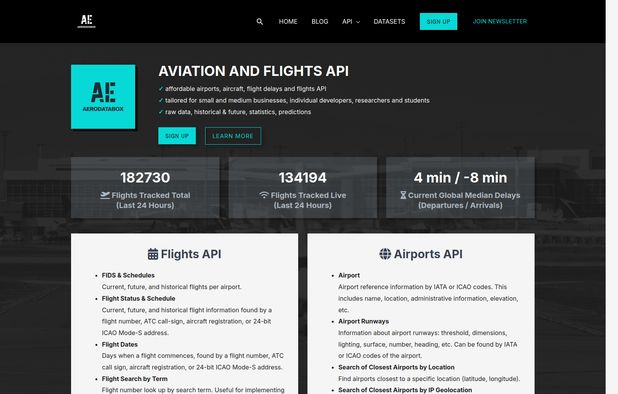The width and height of the screenshot is (618, 394).
Task: Click 'Current Global Median Delays' label
Action: (x=464, y=195)
